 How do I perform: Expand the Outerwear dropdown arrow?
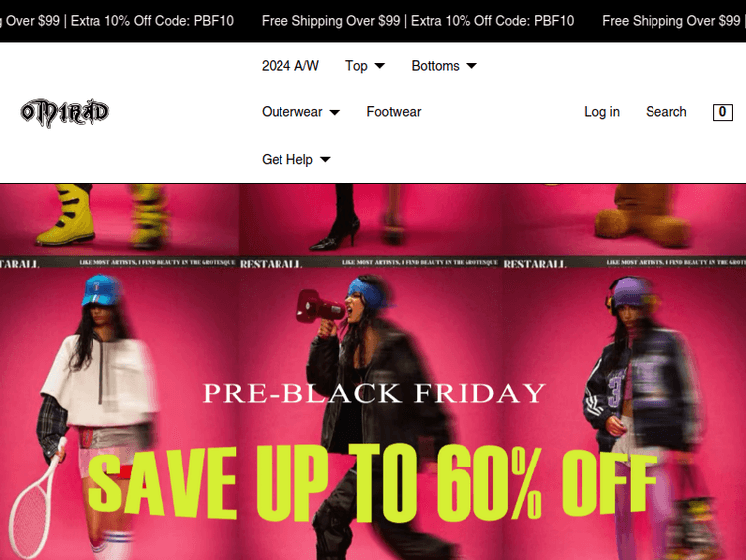click(335, 112)
